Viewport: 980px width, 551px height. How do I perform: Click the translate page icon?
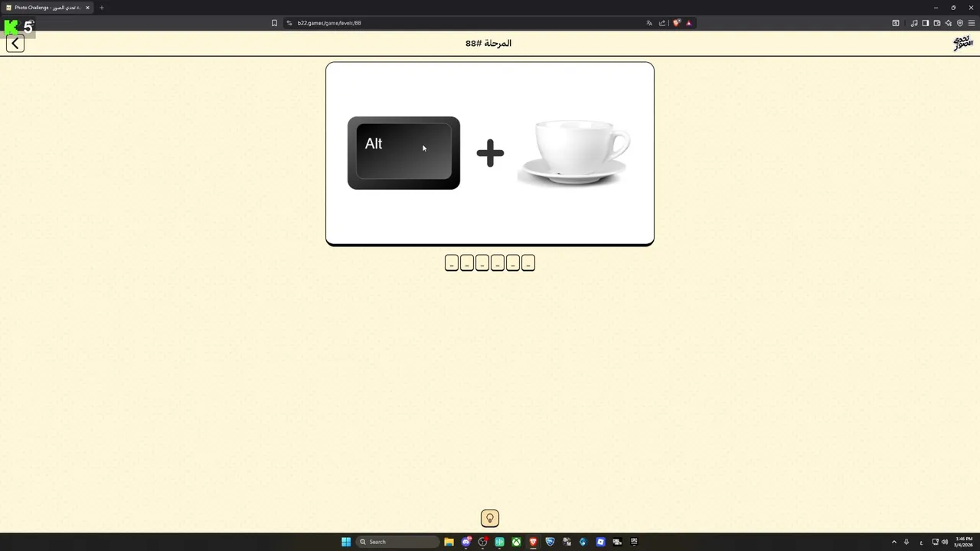[x=649, y=23]
